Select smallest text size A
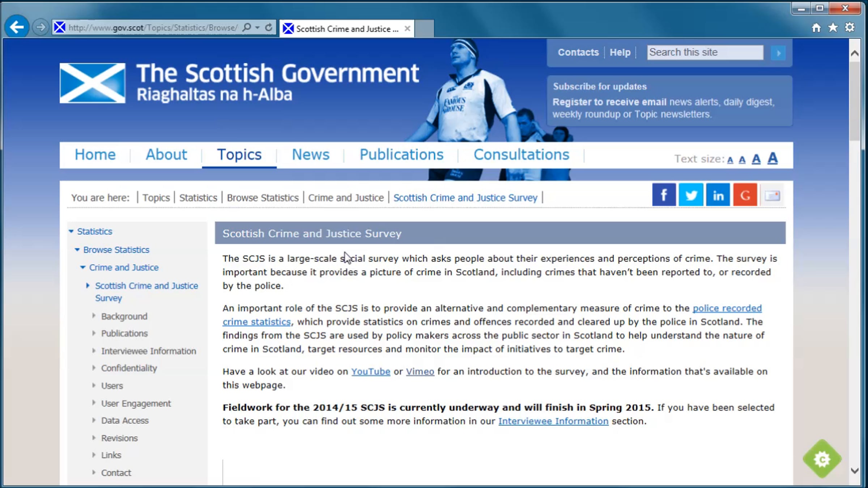868x488 pixels. click(x=730, y=160)
